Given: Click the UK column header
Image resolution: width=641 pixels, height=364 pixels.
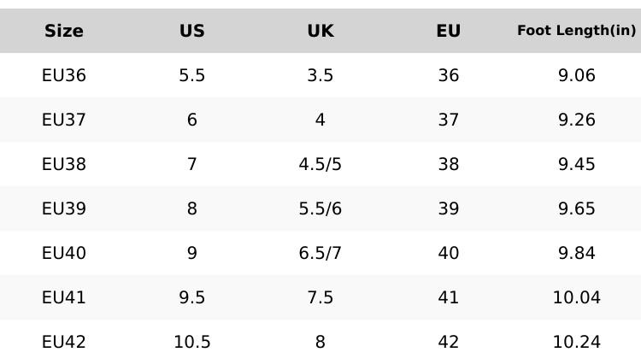Looking at the screenshot, I should coord(320,31).
